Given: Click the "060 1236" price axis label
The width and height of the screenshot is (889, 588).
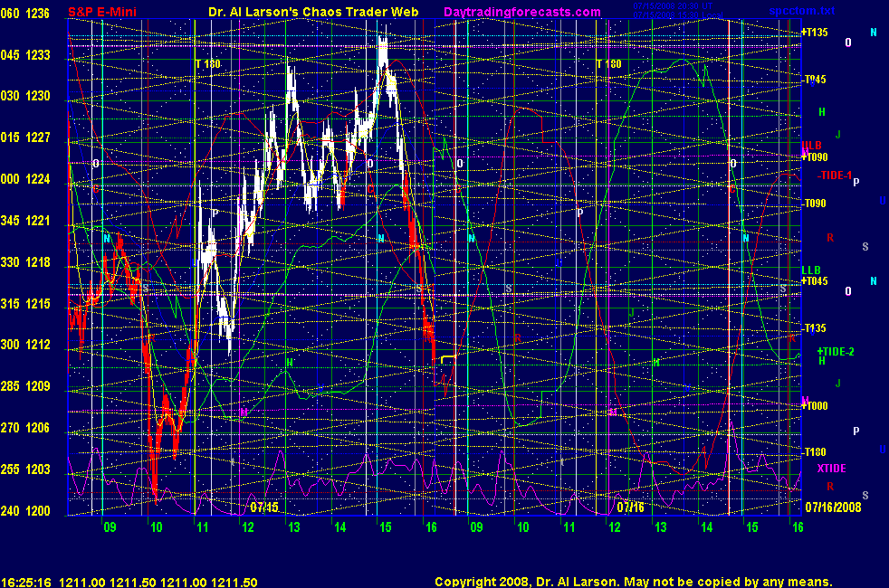Looking at the screenshot, I should click(x=25, y=14).
